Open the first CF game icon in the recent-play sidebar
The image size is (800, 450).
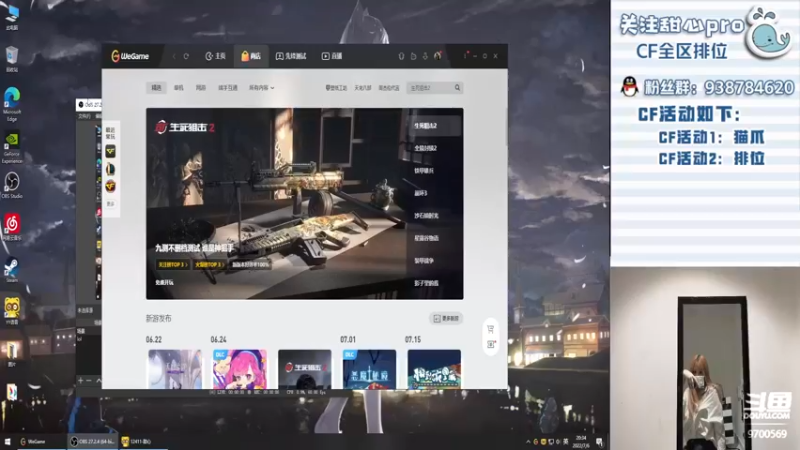coord(110,151)
